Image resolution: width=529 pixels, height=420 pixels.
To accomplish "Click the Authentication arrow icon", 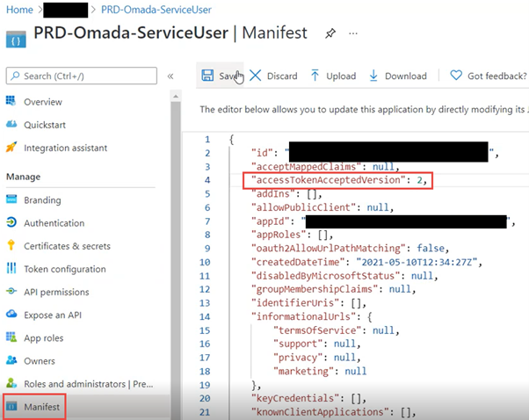I will (x=11, y=222).
